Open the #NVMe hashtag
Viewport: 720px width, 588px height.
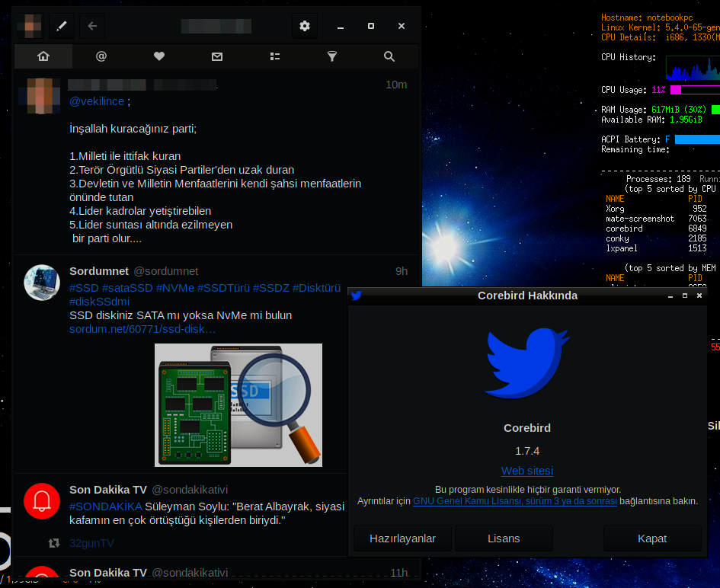tap(175, 288)
